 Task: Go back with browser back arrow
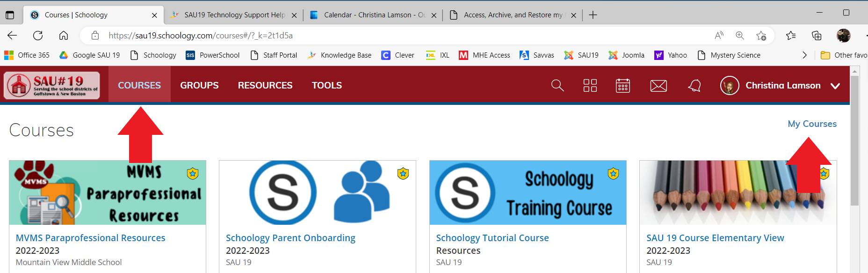[12, 36]
